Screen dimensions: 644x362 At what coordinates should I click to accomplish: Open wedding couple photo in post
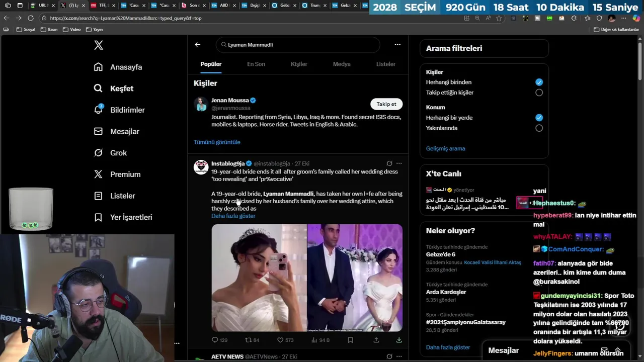pos(355,278)
